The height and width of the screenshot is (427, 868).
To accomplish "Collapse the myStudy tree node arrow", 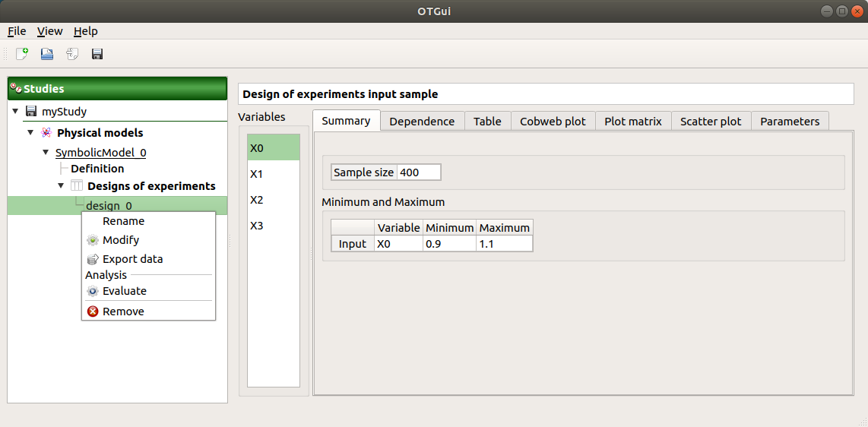I will (15, 112).
